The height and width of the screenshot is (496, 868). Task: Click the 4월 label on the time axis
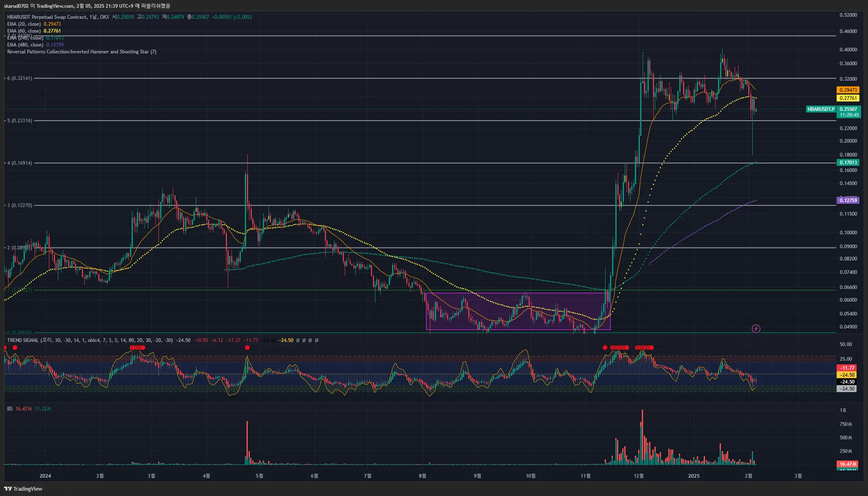point(206,476)
